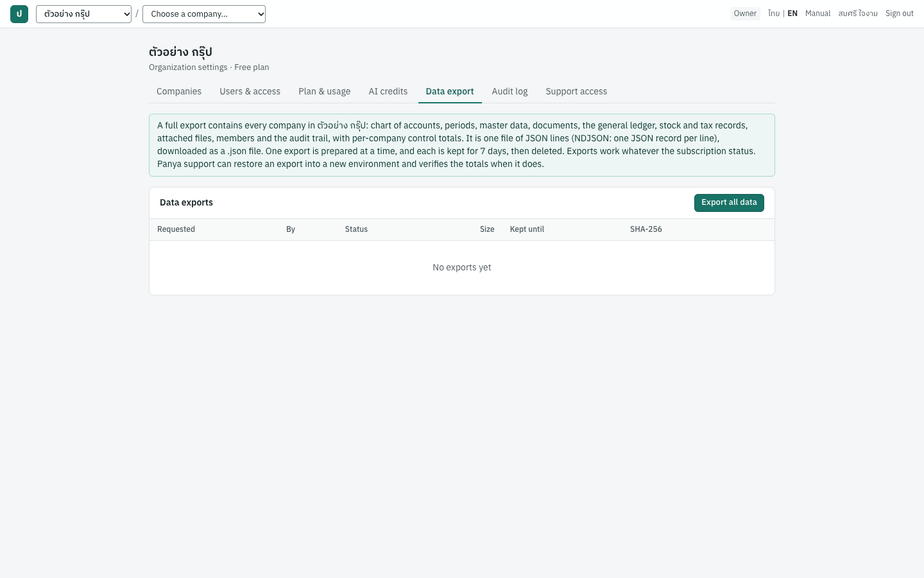Select the Data export tab
This screenshot has height=578, width=924.
450,91
